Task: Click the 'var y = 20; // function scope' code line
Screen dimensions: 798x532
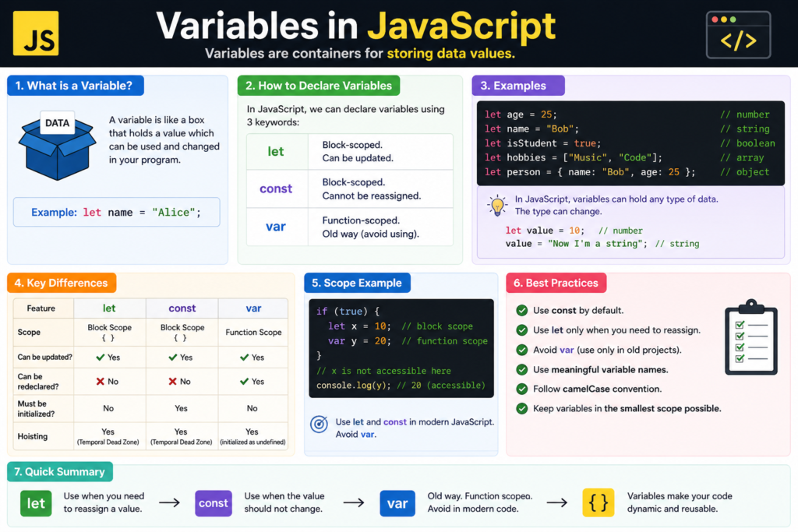Action: tap(408, 340)
